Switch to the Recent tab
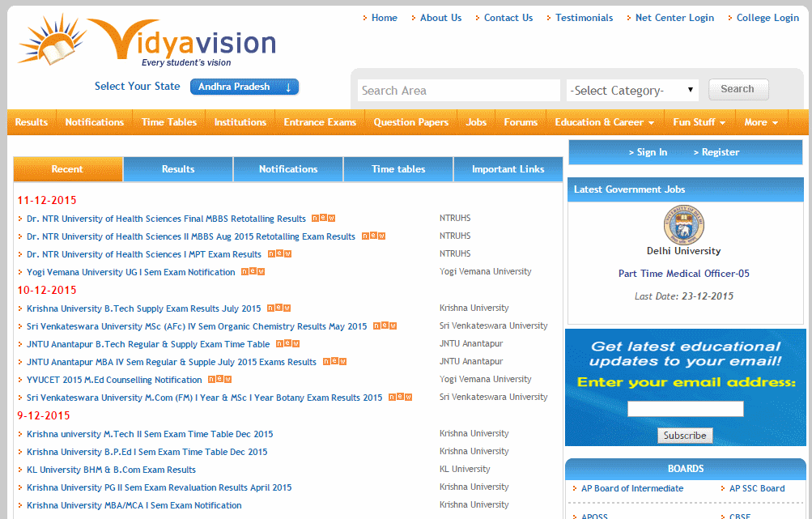 pyautogui.click(x=68, y=169)
